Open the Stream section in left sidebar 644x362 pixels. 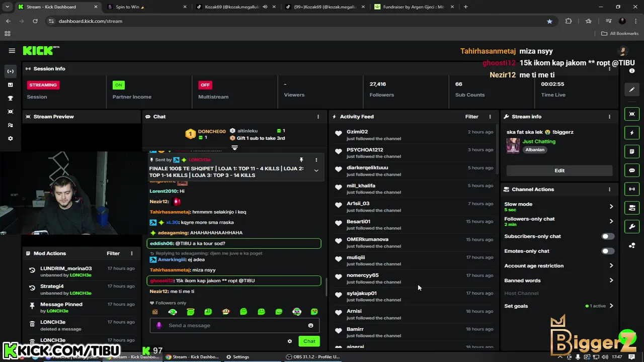(x=10, y=71)
